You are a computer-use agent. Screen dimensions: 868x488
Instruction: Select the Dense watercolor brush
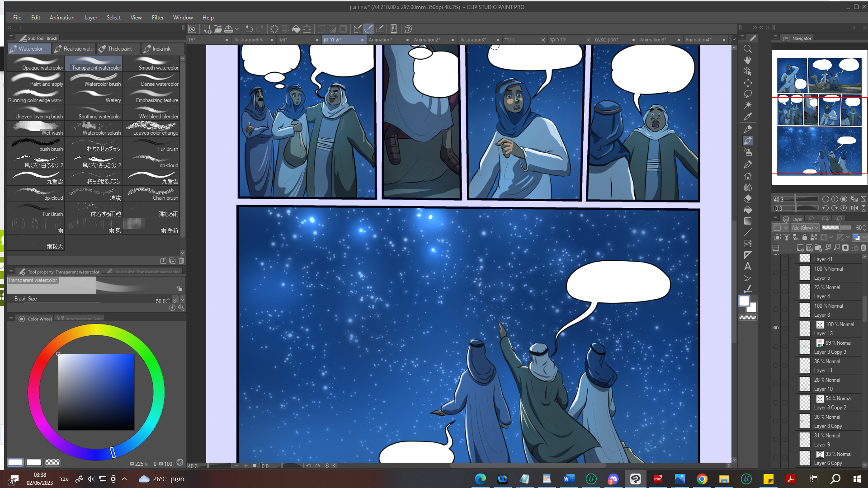[x=152, y=80]
